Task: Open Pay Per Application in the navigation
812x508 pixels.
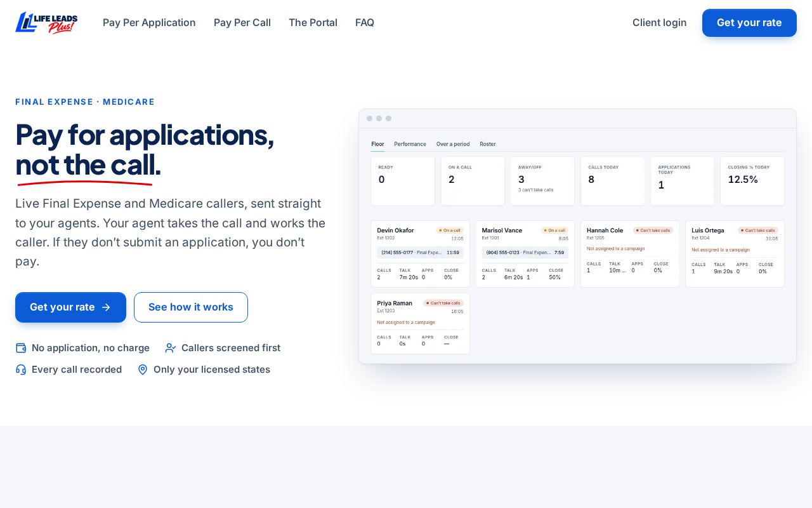Action: (149, 23)
